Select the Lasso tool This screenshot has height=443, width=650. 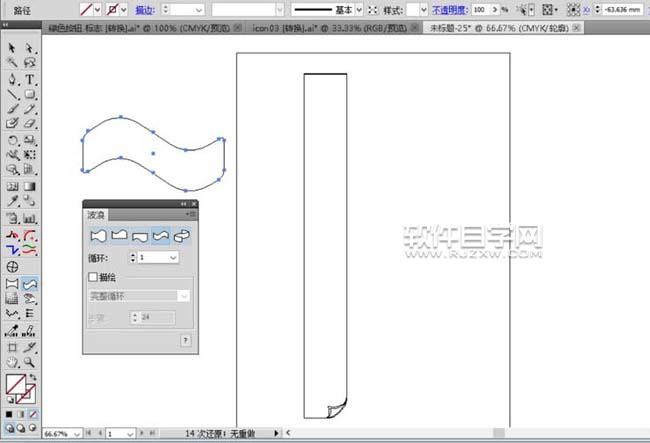(x=29, y=63)
